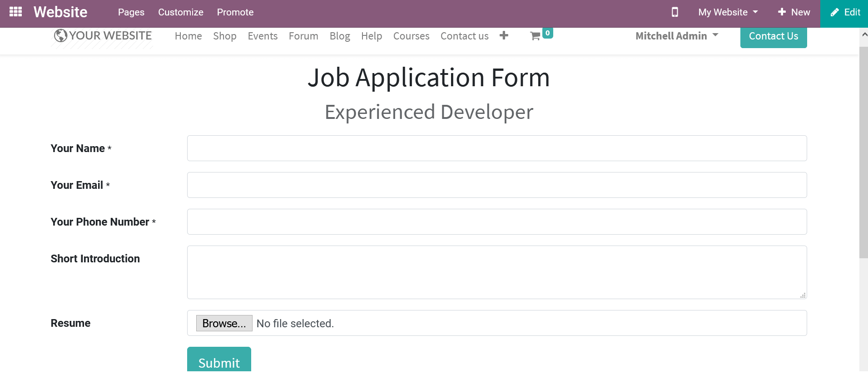Submit the job application form
Viewport: 868px width, 379px height.
coord(219,362)
